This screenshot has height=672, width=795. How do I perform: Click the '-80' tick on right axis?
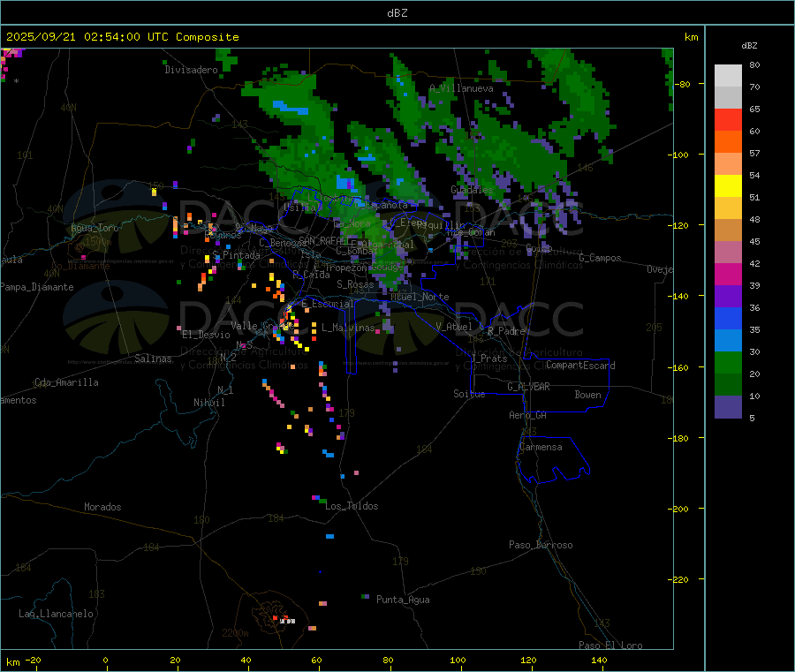683,84
